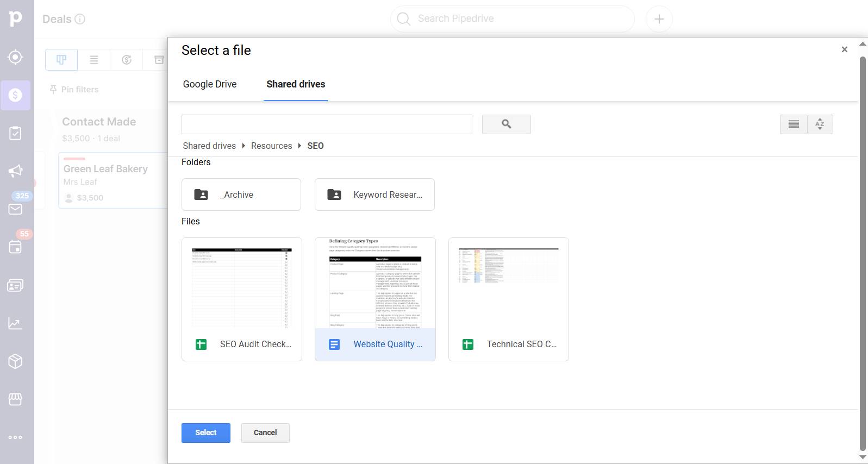Open the Green Leaf Bakery deal card
This screenshot has height=464, width=868.
[113, 180]
